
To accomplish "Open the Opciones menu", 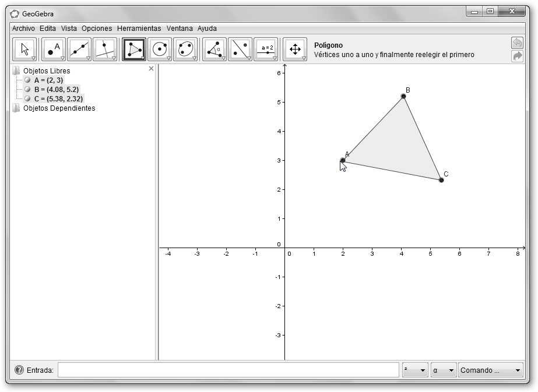I will [x=97, y=28].
